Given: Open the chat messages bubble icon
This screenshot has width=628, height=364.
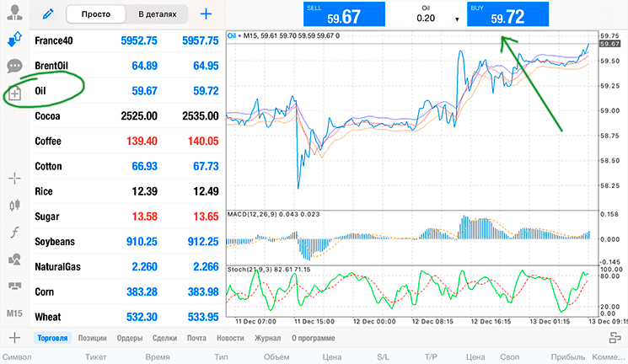Looking at the screenshot, I should [15, 66].
